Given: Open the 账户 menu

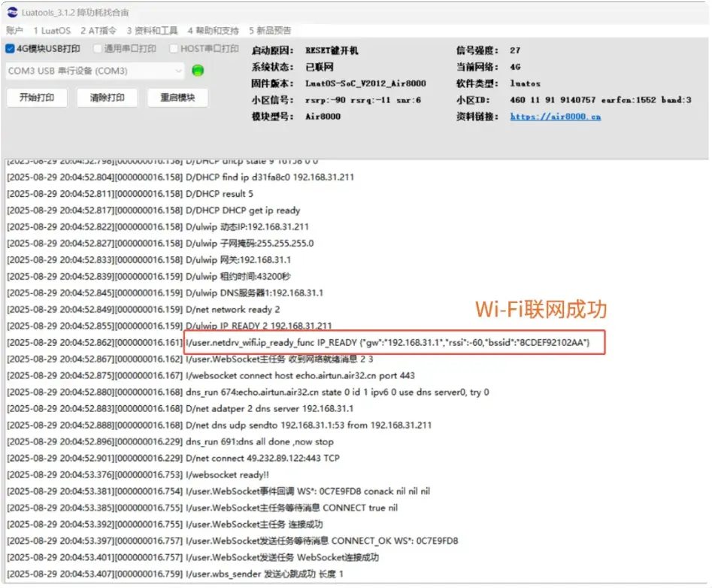Looking at the screenshot, I should tap(14, 30).
